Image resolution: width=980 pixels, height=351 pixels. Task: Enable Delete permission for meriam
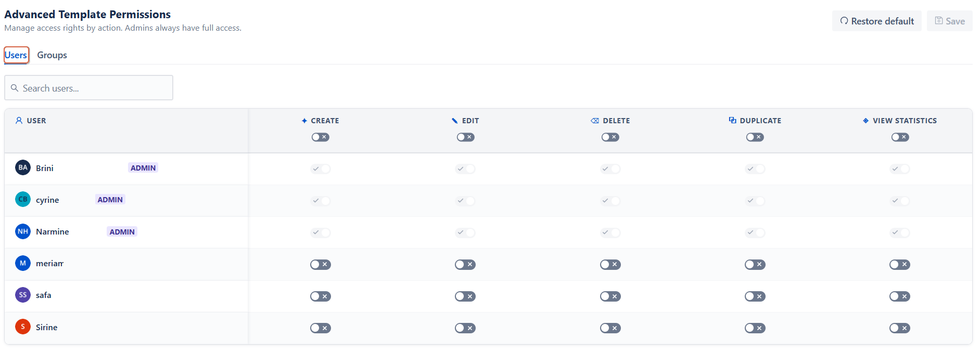610,265
